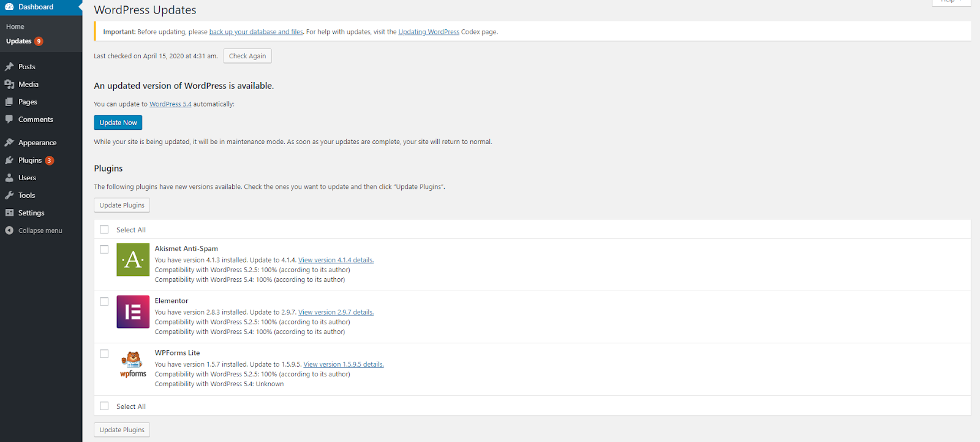
Task: Check the bottom Select All checkbox
Action: [104, 406]
